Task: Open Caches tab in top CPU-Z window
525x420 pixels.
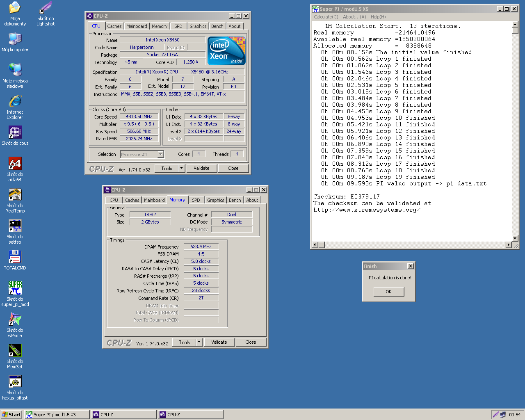Action: [x=114, y=26]
